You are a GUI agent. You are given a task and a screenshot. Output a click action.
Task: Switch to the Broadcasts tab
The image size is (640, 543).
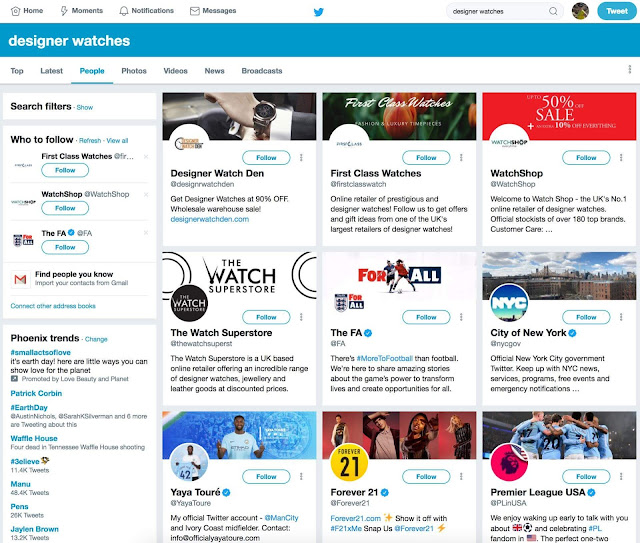[262, 71]
